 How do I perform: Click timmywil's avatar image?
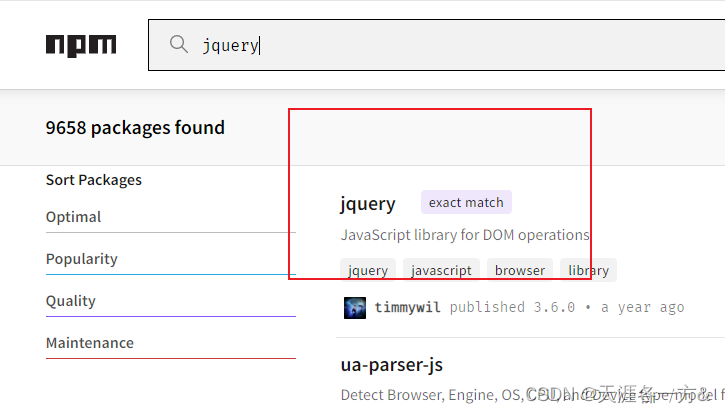point(355,307)
